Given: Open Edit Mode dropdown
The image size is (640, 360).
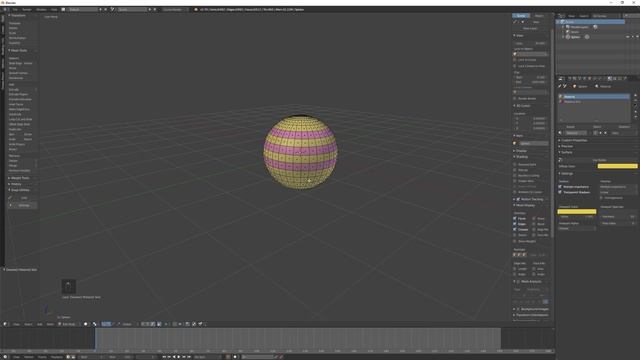Looking at the screenshot, I should pos(68,324).
